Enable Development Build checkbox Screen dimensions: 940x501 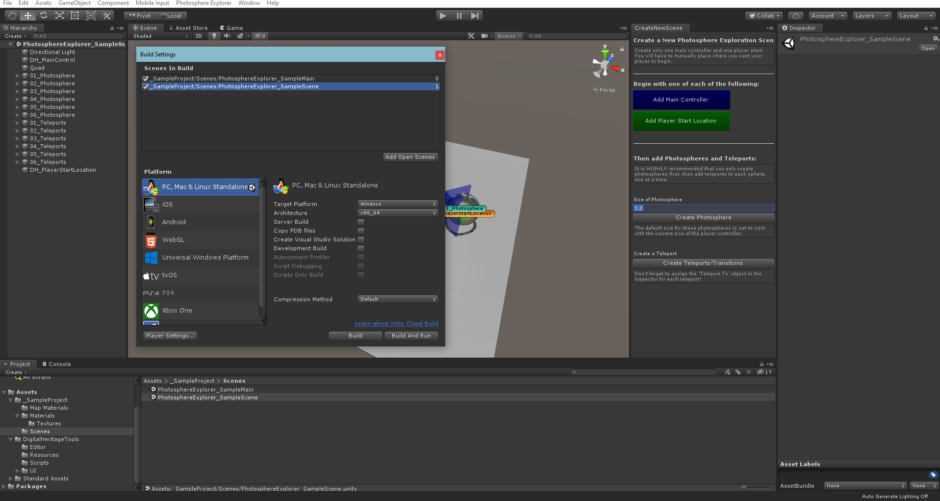pos(361,248)
